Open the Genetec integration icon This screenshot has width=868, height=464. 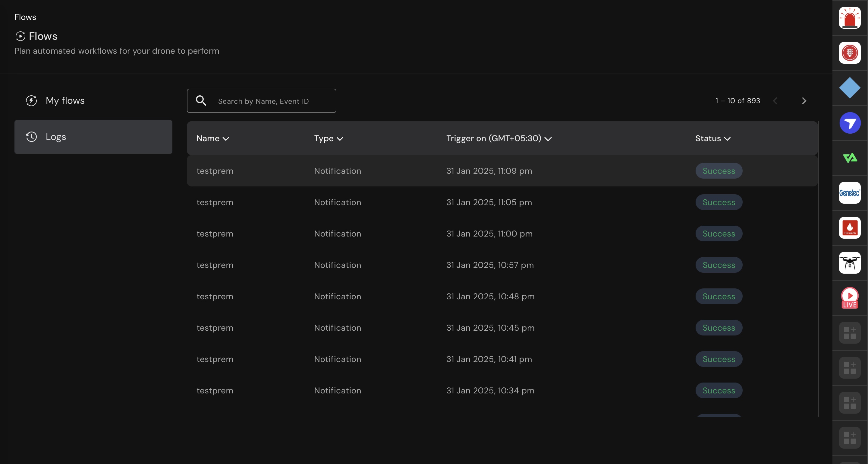pos(850,193)
